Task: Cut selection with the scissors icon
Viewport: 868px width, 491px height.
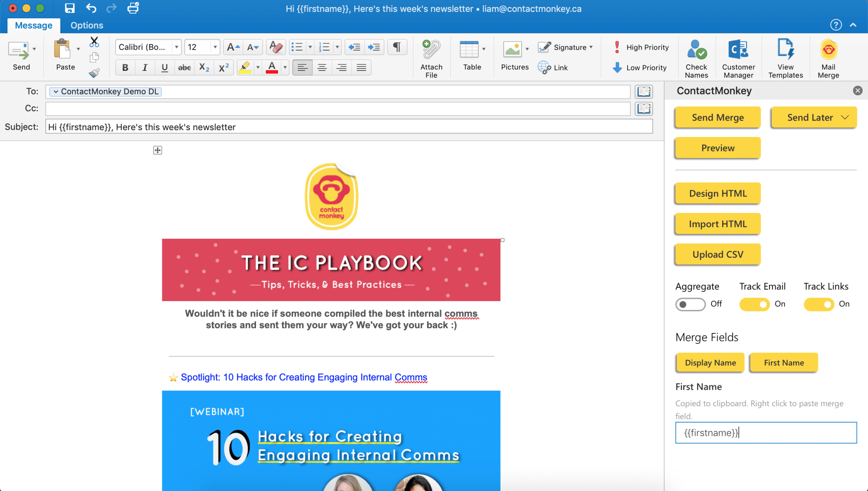Action: tap(94, 42)
